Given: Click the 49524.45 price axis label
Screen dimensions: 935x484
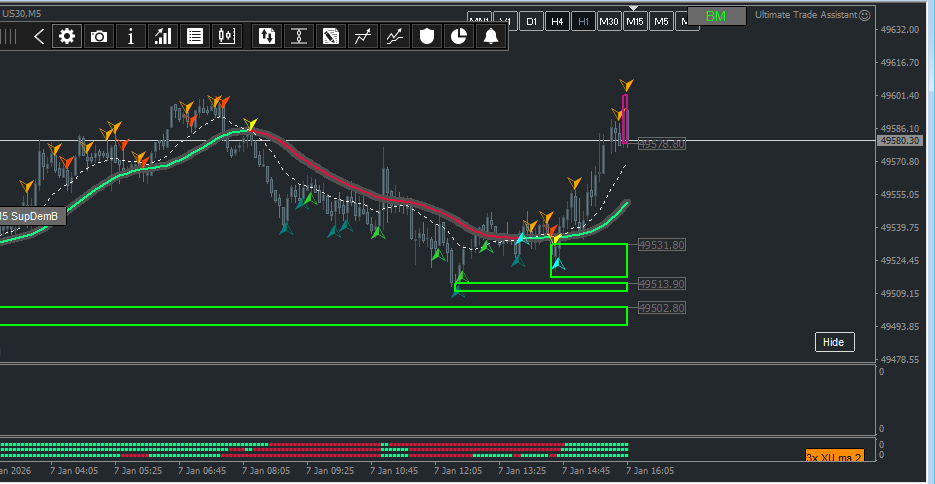Looking at the screenshot, I should click(x=900, y=260).
